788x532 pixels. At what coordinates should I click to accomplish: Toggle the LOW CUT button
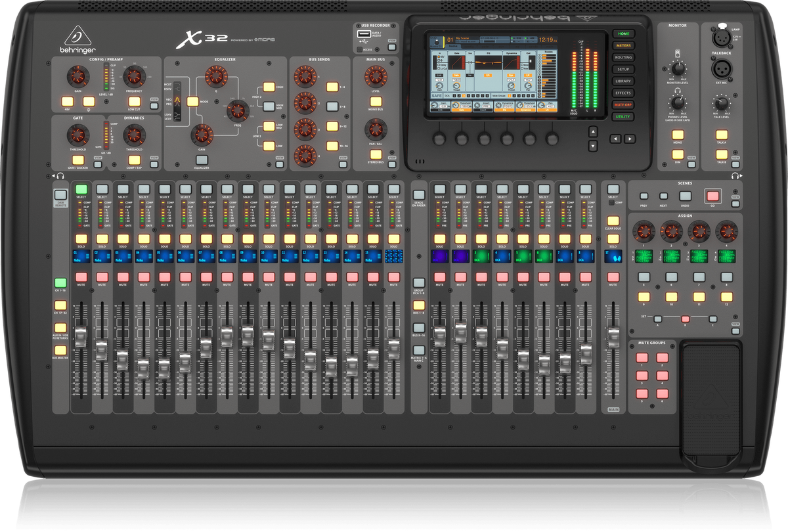coord(134,102)
